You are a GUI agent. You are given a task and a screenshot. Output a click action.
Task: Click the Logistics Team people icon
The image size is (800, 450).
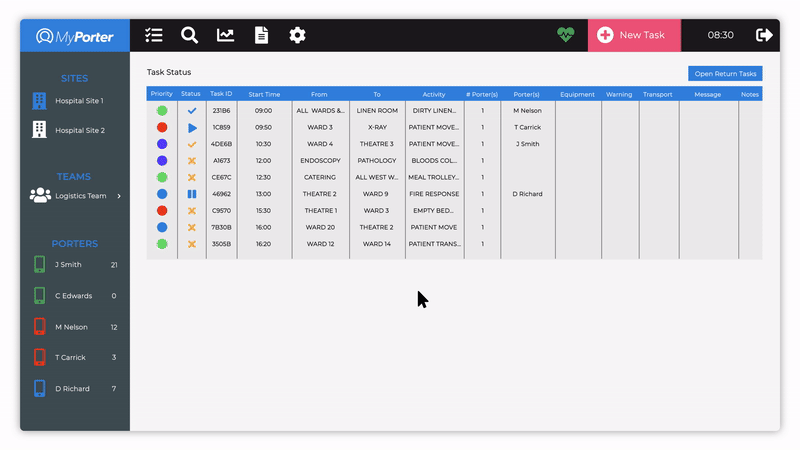40,195
